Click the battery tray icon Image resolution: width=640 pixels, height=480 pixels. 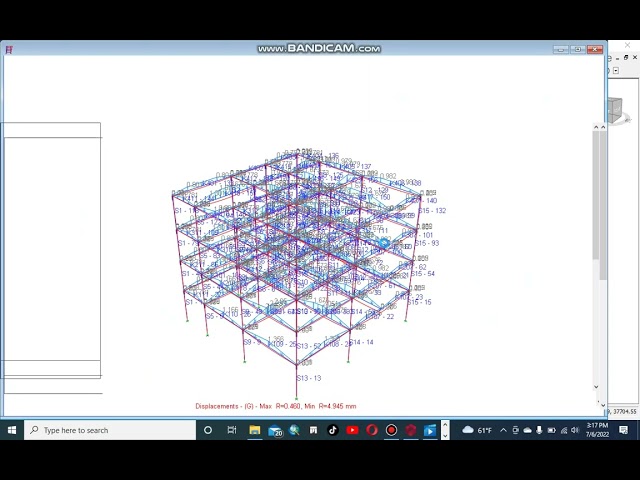[551, 430]
